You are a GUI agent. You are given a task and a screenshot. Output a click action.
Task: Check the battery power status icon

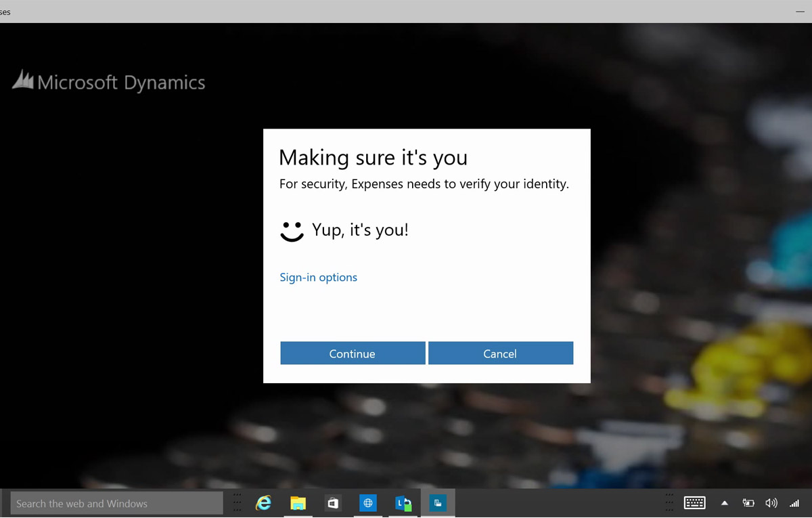point(748,503)
